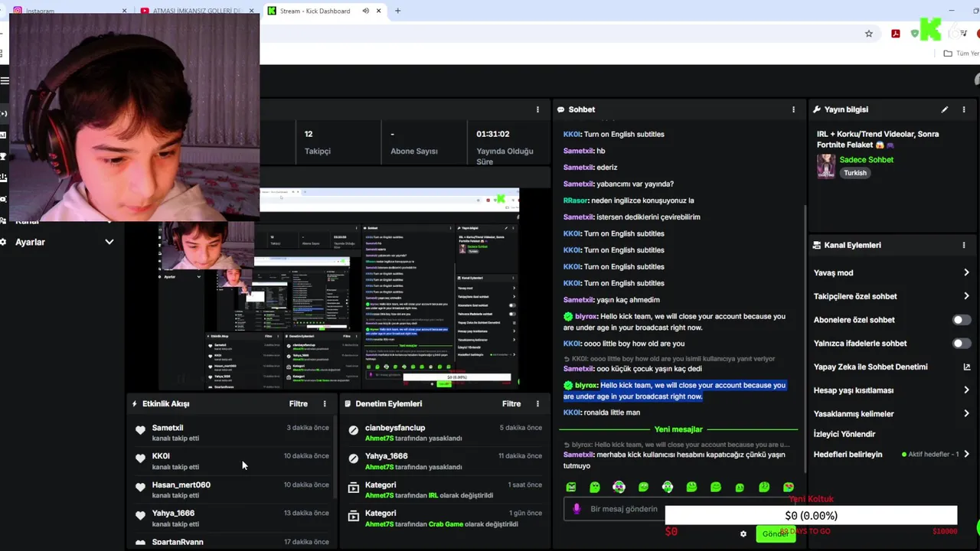
Task: Click the purple icon in the message box
Action: tap(577, 509)
